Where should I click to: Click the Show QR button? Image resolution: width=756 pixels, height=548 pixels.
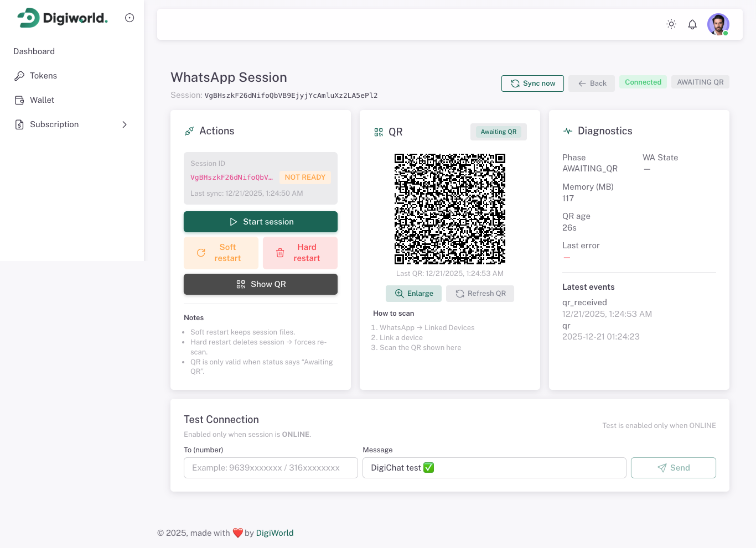click(261, 284)
